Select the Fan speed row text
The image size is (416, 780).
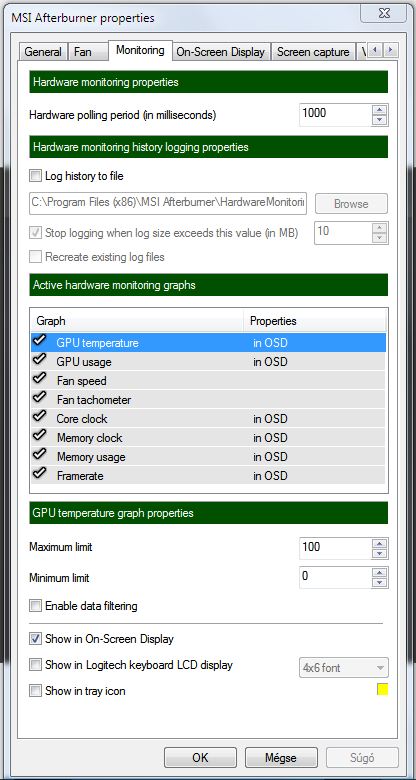pos(82,381)
